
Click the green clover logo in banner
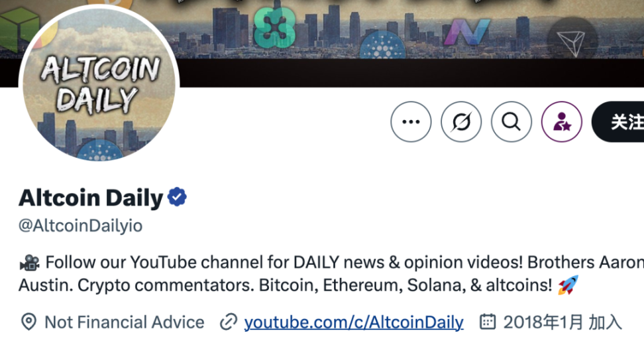274,28
